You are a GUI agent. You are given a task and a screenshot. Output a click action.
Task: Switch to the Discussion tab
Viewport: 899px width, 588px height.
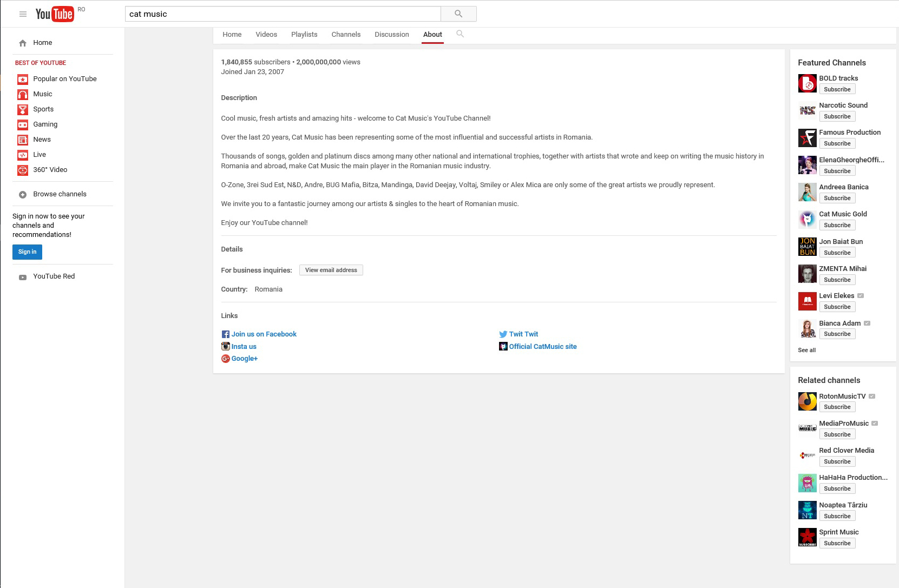coord(392,35)
